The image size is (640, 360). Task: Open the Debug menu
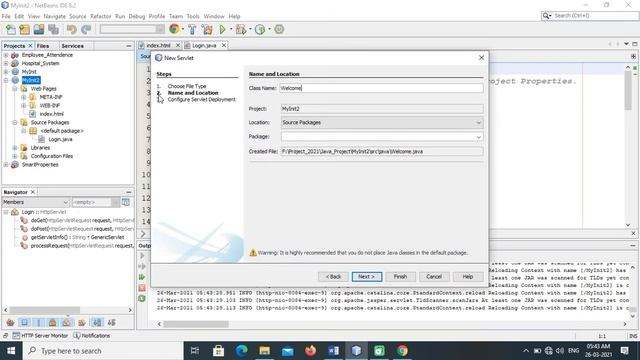137,16
